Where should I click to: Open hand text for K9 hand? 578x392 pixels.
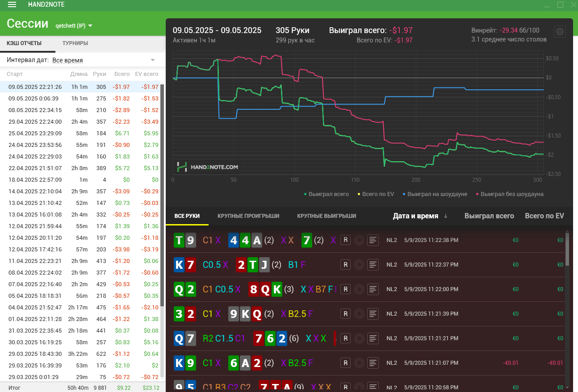coord(373,363)
